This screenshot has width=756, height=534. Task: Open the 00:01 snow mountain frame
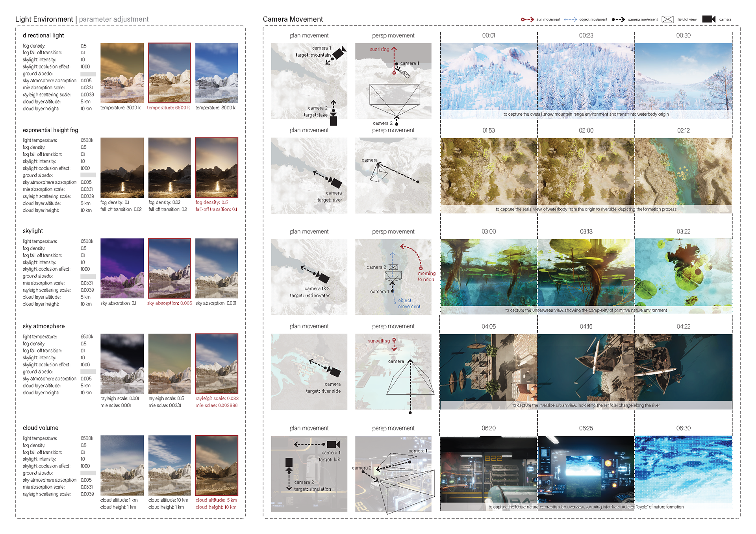[x=489, y=81]
